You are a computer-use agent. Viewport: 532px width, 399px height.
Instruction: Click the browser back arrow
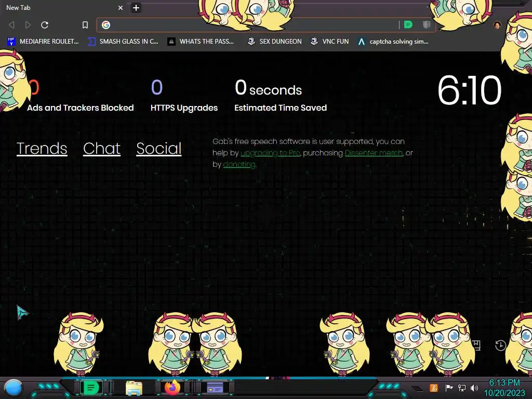11,25
